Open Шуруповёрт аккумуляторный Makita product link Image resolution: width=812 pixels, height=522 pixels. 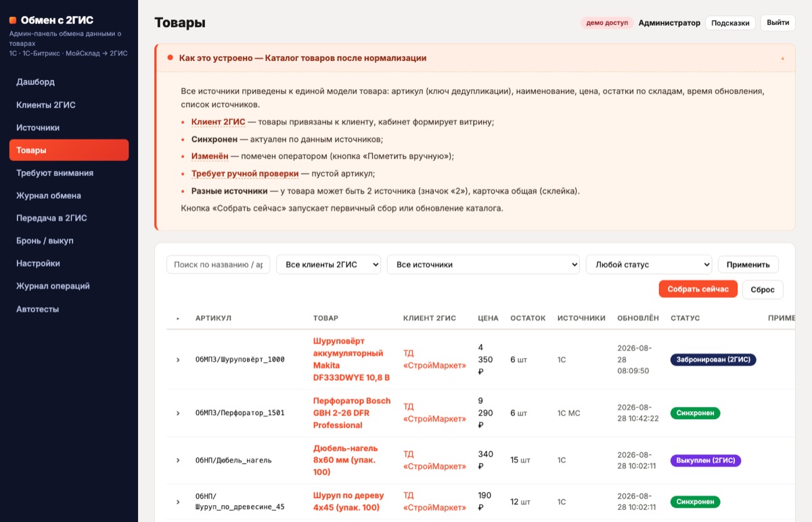(352, 360)
